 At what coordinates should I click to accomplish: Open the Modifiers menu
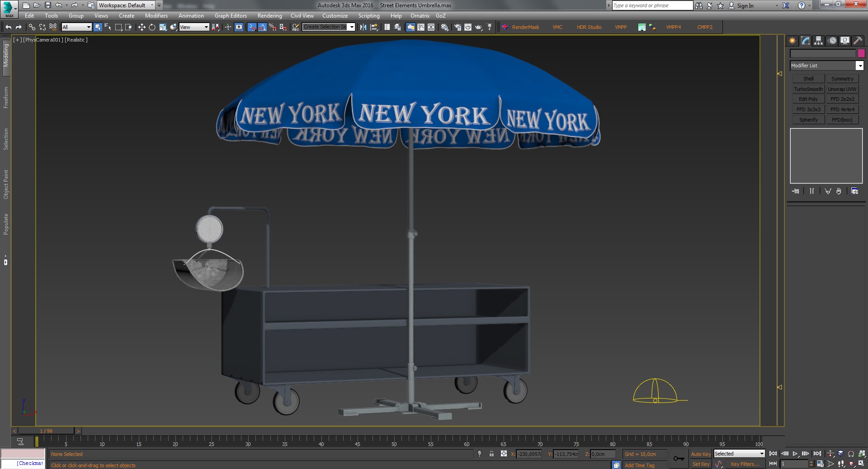tap(156, 16)
